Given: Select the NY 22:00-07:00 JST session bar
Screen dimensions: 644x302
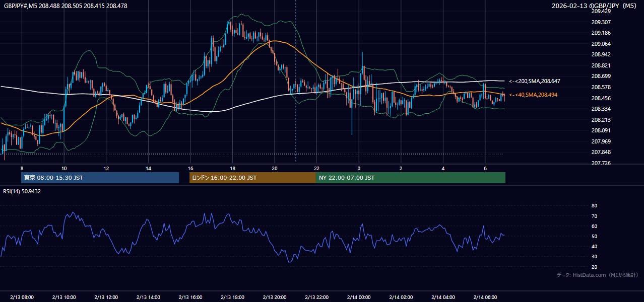Looking at the screenshot, I should [411, 178].
